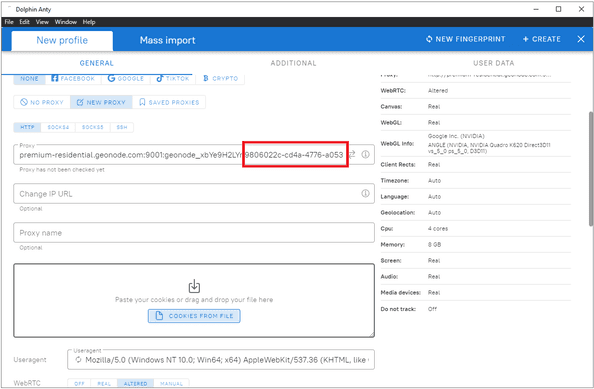Screen dimensions: 594x389
Task: Open the Help menu
Action: pos(89,22)
